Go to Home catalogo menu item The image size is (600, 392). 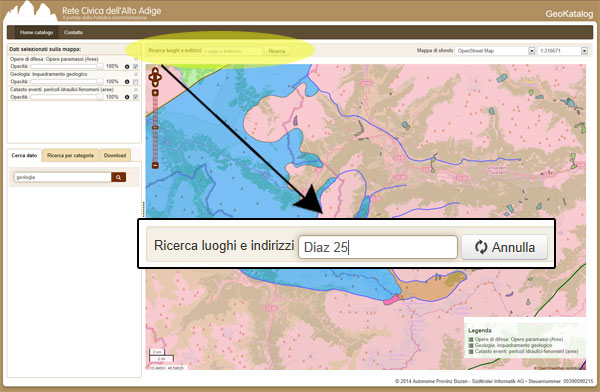[x=36, y=33]
